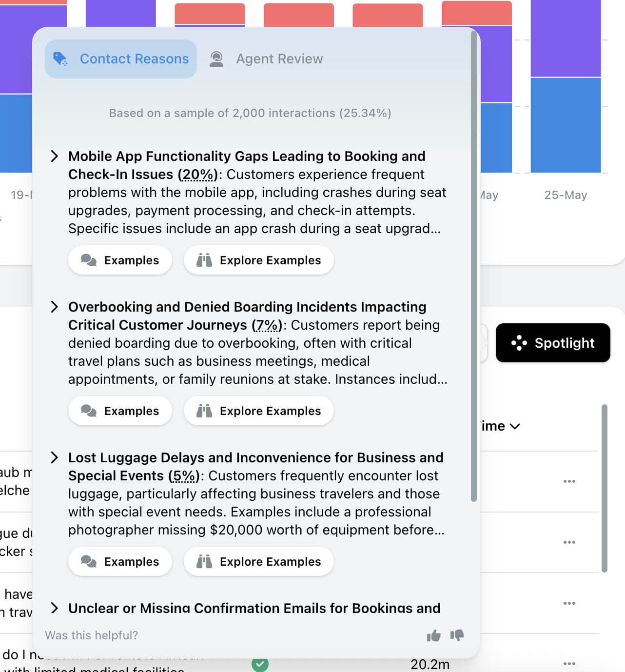
Task: Click the Was this helpful? text
Action: 92,635
